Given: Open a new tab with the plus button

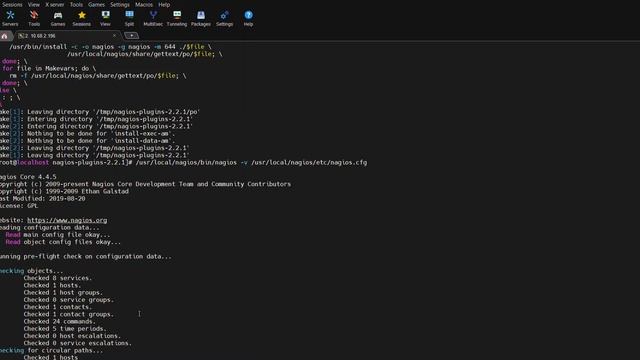Looking at the screenshot, I should tap(131, 36).
